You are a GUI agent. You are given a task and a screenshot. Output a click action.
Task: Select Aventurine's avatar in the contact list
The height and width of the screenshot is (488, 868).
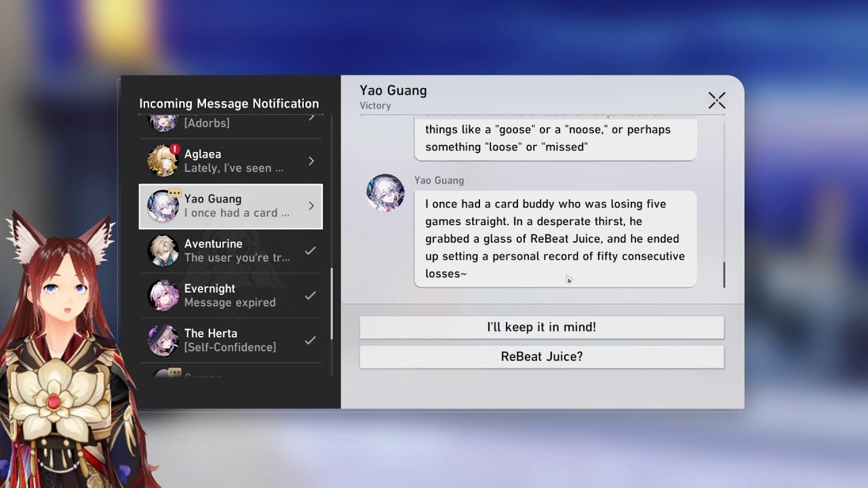(x=163, y=251)
